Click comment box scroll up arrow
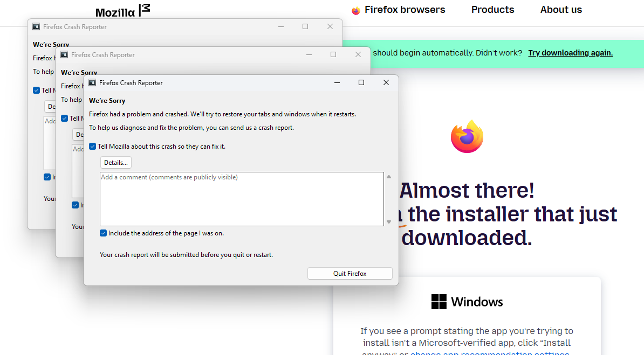 coord(388,177)
